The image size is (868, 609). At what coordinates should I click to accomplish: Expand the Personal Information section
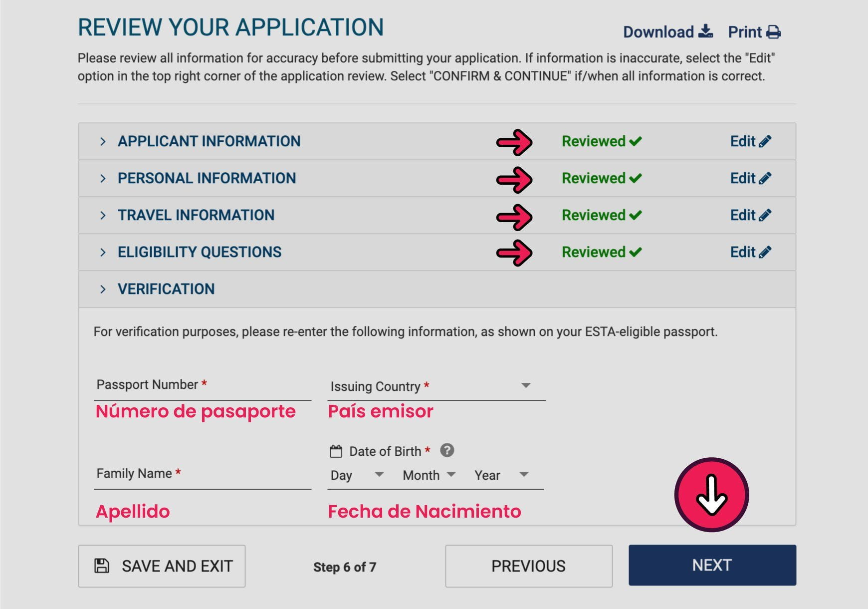(103, 179)
